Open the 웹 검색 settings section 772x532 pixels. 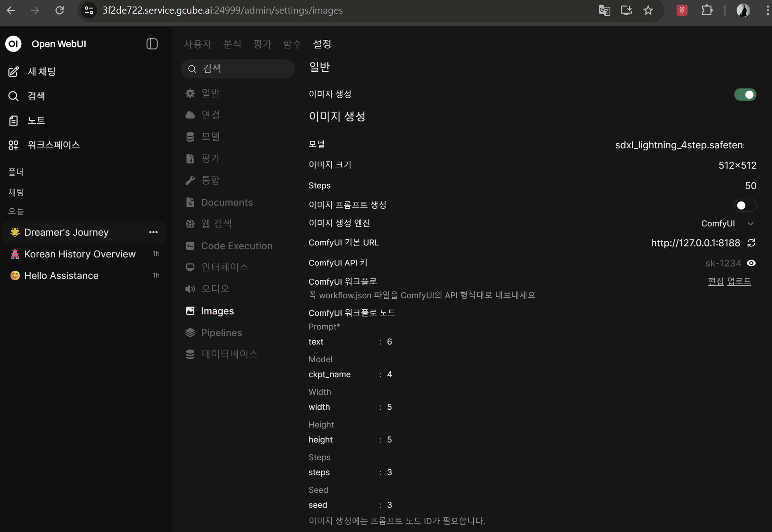pyautogui.click(x=216, y=224)
